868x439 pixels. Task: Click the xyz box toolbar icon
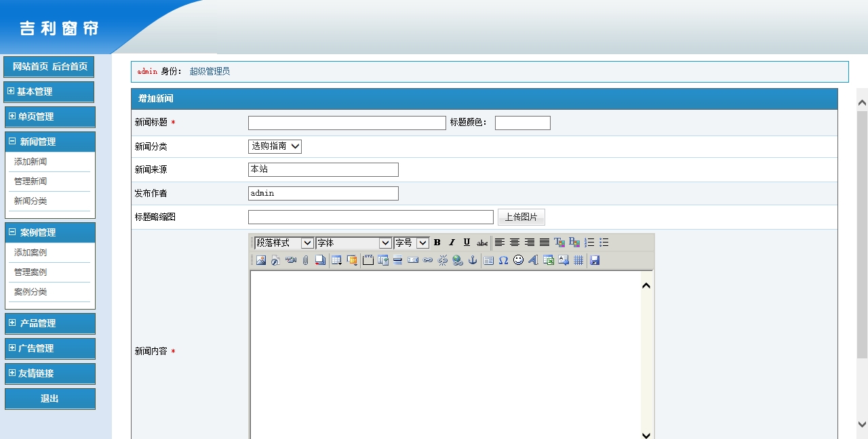[x=368, y=260]
